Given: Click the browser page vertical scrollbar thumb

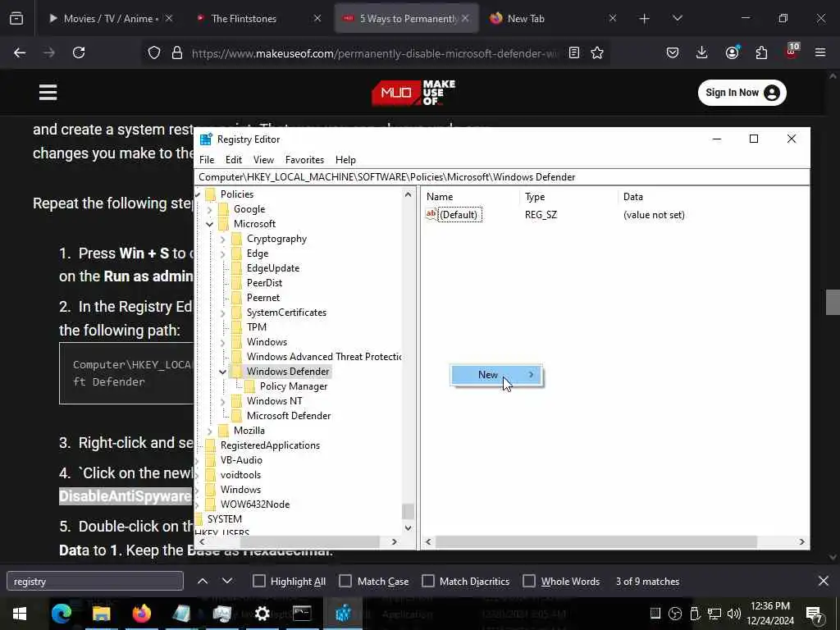Looking at the screenshot, I should pyautogui.click(x=833, y=303).
